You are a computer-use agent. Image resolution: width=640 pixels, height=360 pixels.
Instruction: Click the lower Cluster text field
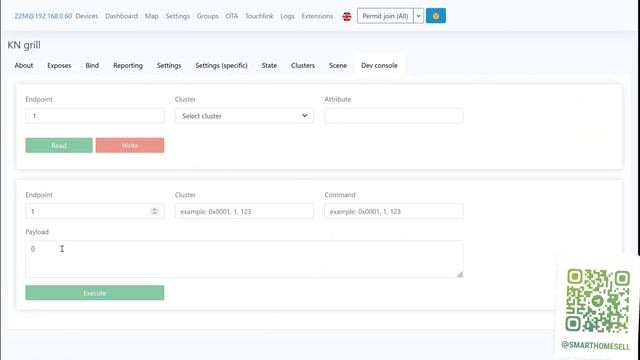[244, 211]
